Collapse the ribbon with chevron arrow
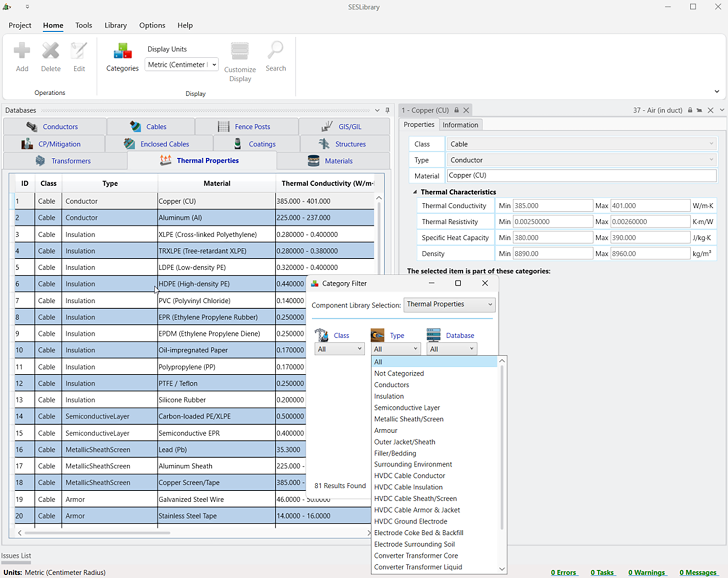 tap(717, 91)
